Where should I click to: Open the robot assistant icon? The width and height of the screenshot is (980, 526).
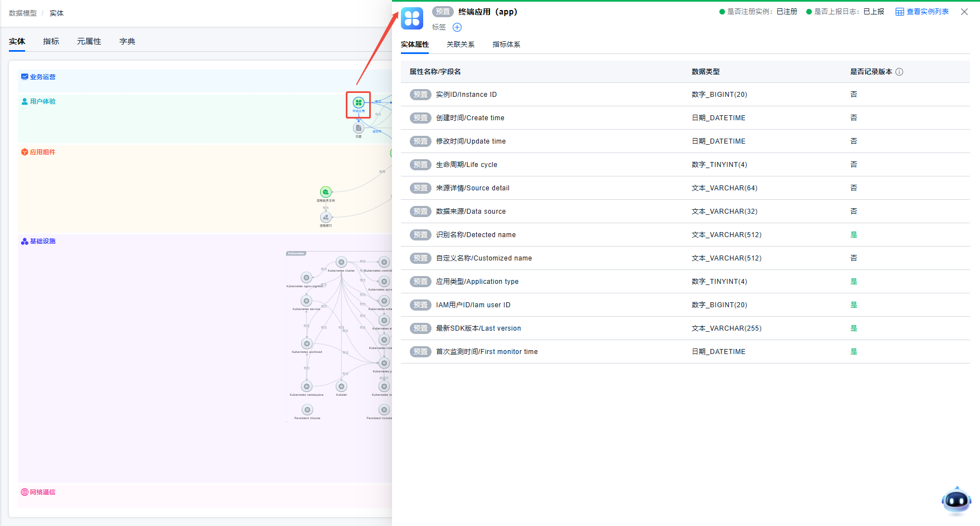tap(956, 501)
